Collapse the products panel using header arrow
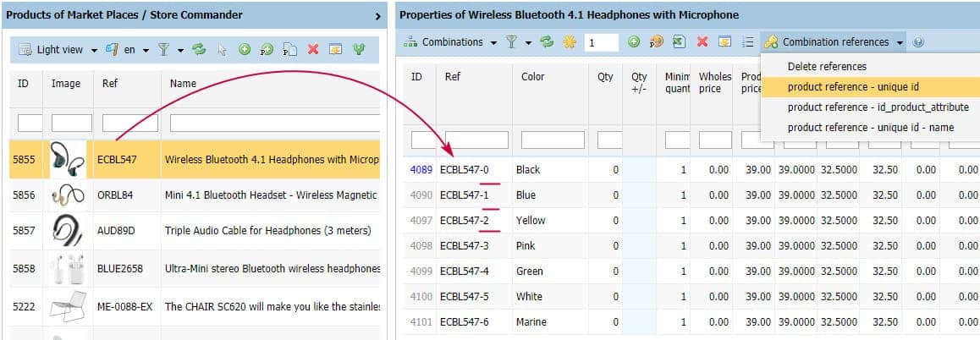The image size is (980, 340). [377, 15]
